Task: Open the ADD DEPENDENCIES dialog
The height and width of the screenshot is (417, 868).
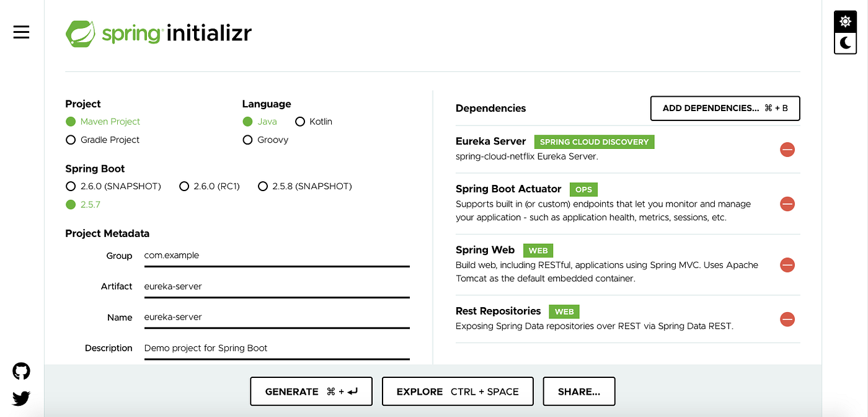Action: 724,108
